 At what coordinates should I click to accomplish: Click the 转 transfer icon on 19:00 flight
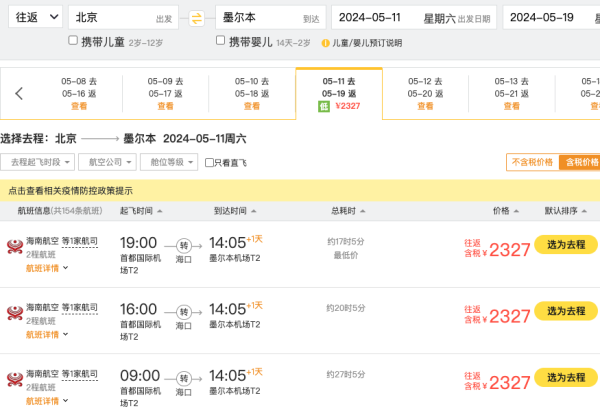[x=184, y=246]
